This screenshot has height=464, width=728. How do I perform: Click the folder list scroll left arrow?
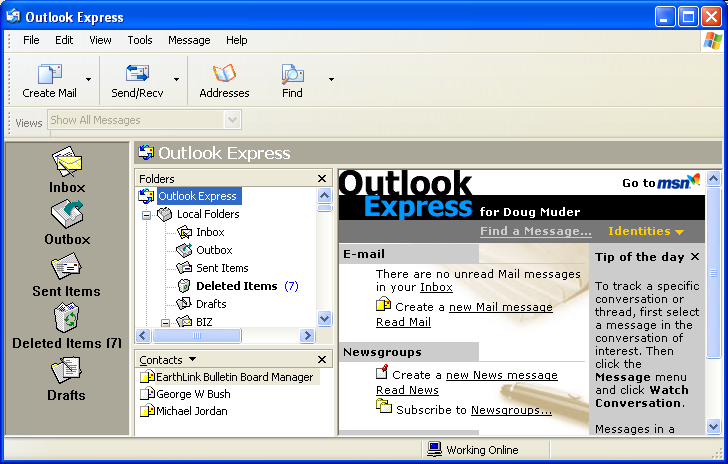143,335
